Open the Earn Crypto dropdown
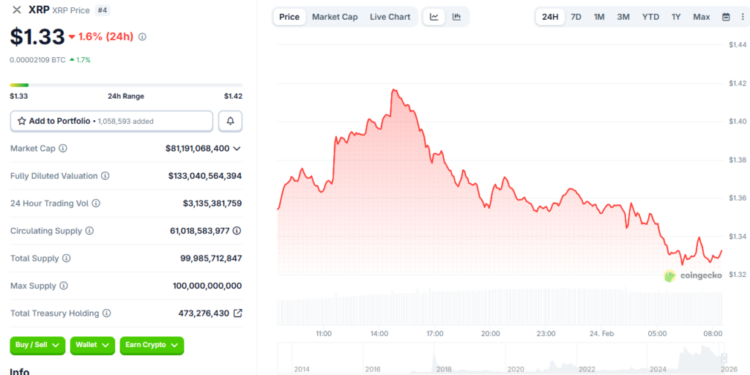Viewport: 750px width, 375px height. 152,345
